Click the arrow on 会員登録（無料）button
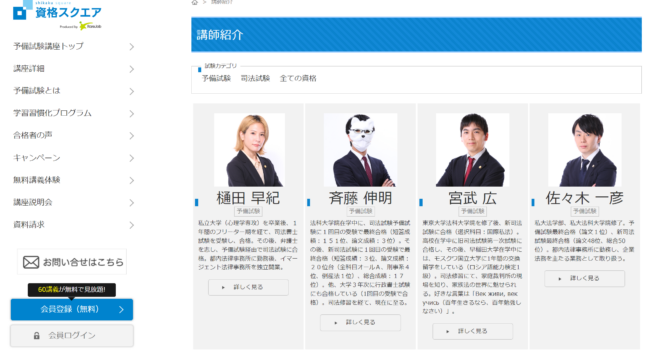Image resolution: width=650 pixels, height=361 pixels. 121,310
